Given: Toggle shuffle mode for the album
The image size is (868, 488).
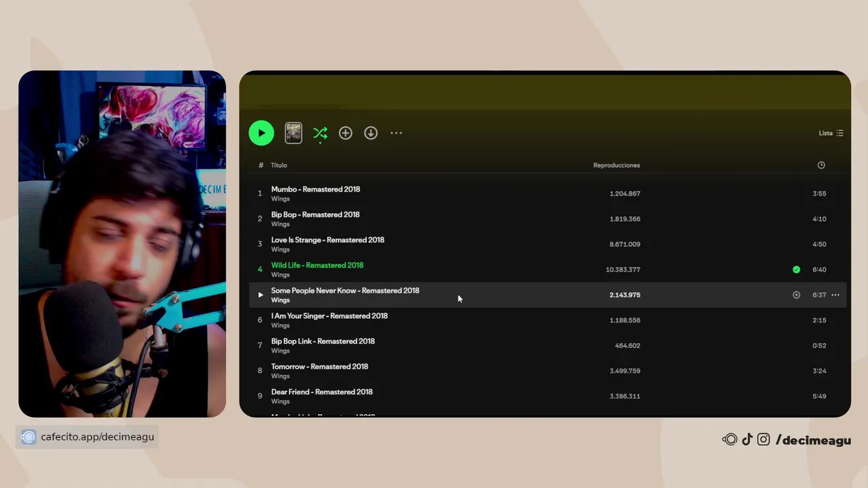Looking at the screenshot, I should (320, 133).
